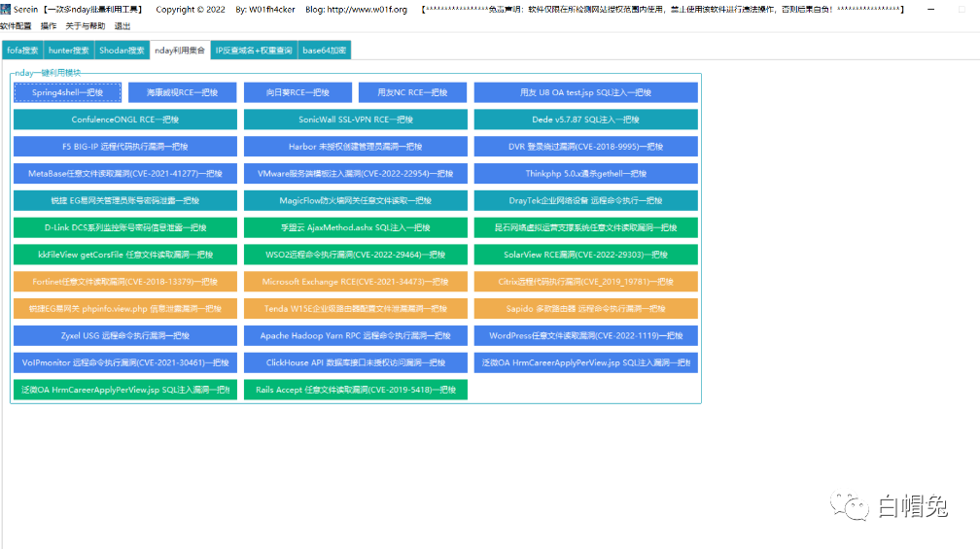The image size is (980, 549).
Task: Run Microsoft Exchange RCE CVE-2021-34473
Action: coord(356,282)
